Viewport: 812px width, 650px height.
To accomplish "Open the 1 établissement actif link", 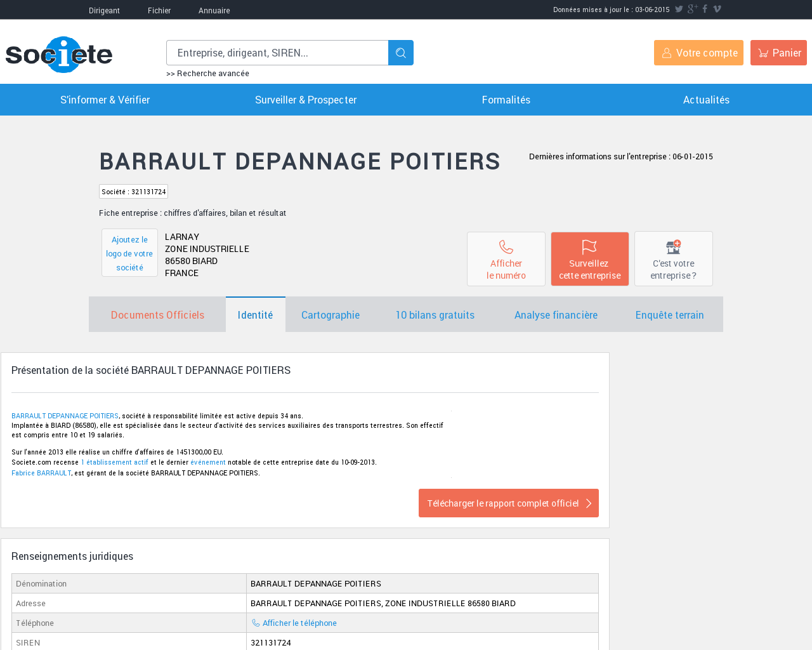I will (x=115, y=462).
